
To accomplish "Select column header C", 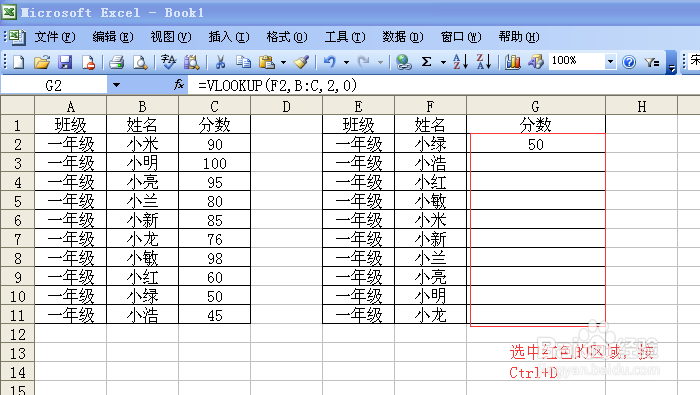I will 214,106.
